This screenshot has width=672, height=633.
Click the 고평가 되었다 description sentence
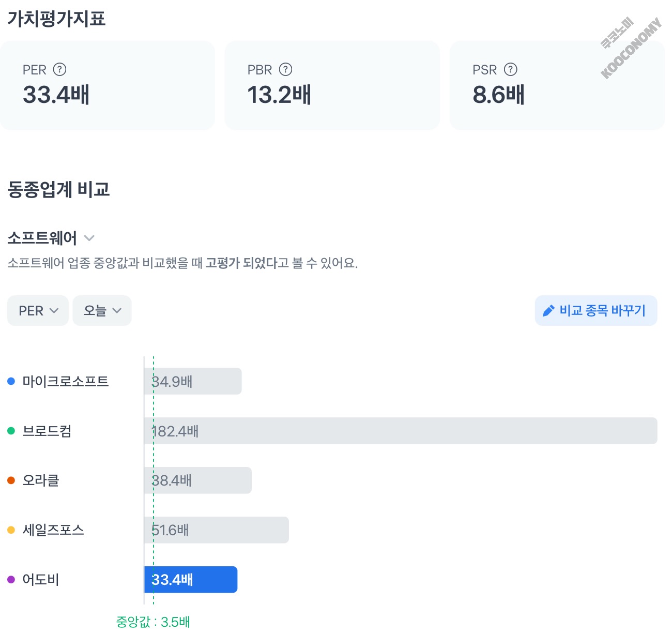182,263
